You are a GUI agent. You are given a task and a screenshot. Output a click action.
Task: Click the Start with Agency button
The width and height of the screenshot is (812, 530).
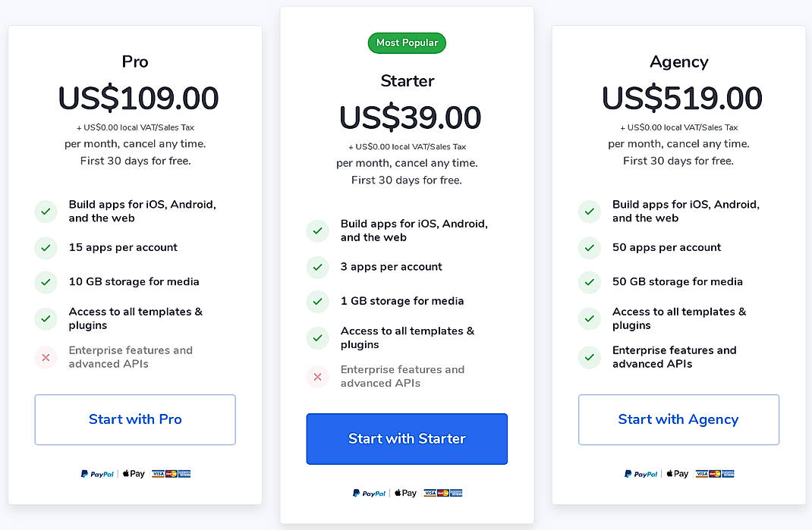pyautogui.click(x=678, y=419)
